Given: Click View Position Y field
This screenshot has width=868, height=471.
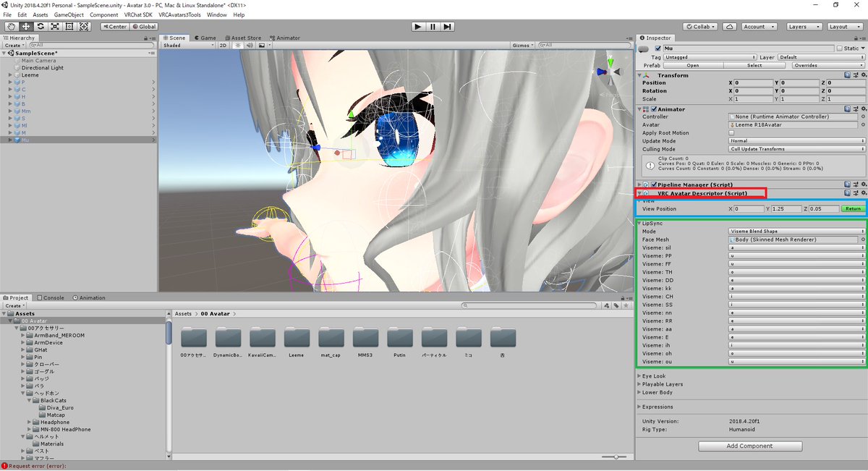Looking at the screenshot, I should point(787,208).
